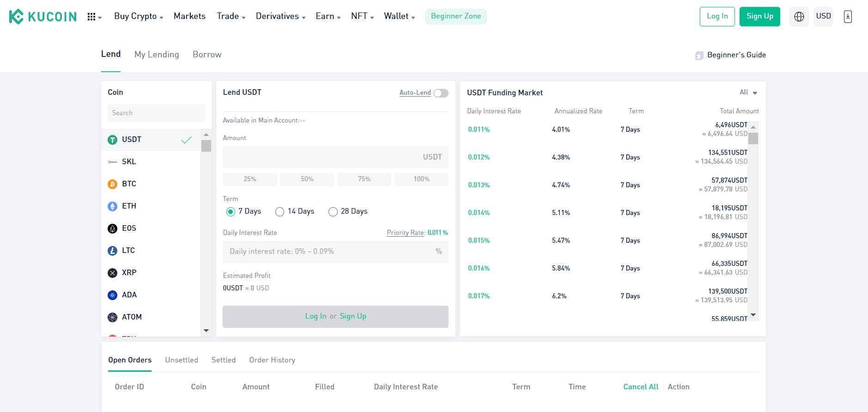Screen dimensions: 868x412
Task: Click the green Sign Up button
Action: pyautogui.click(x=759, y=17)
